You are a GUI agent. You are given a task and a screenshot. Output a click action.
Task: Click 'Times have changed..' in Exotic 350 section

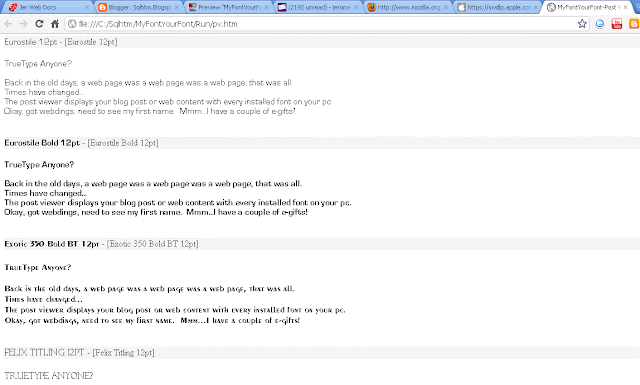click(43, 299)
